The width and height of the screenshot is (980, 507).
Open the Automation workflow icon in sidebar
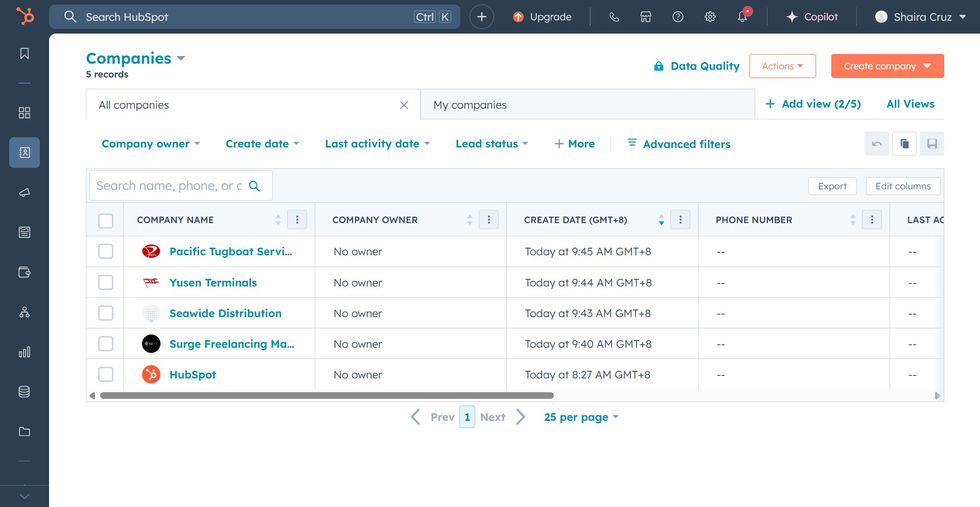pyautogui.click(x=24, y=312)
